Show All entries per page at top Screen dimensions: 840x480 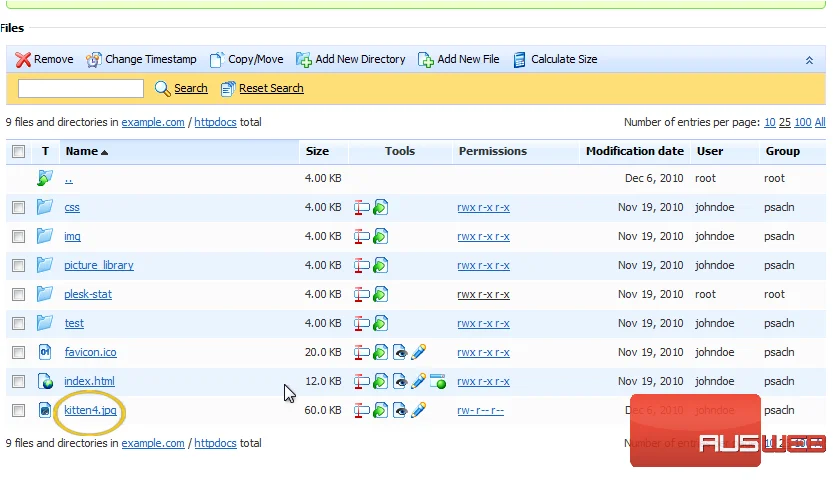(820, 122)
